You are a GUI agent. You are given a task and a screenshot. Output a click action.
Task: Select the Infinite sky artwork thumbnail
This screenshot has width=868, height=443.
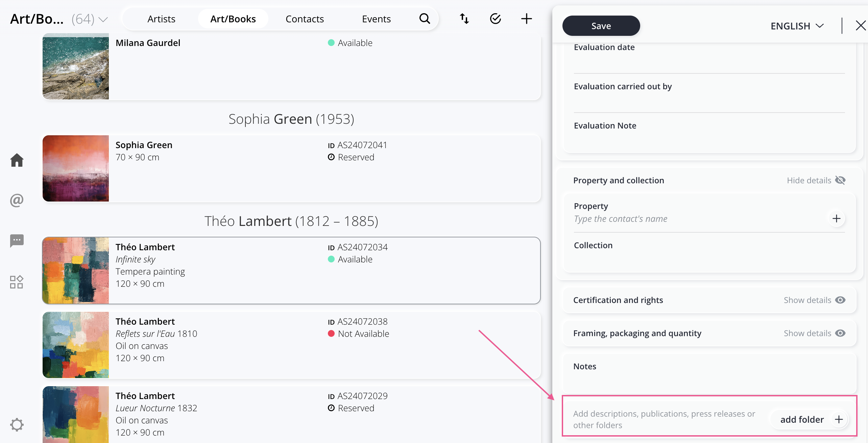point(76,270)
